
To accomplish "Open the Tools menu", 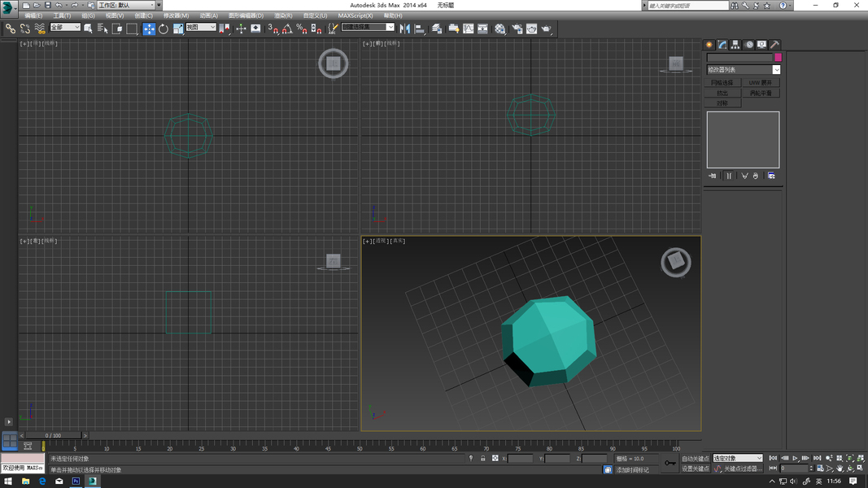I will point(62,15).
